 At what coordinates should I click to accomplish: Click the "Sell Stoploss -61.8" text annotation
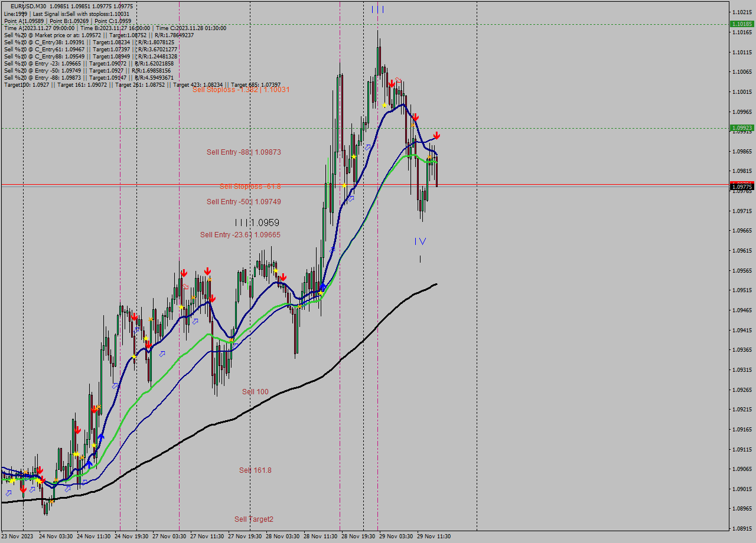coord(249,187)
